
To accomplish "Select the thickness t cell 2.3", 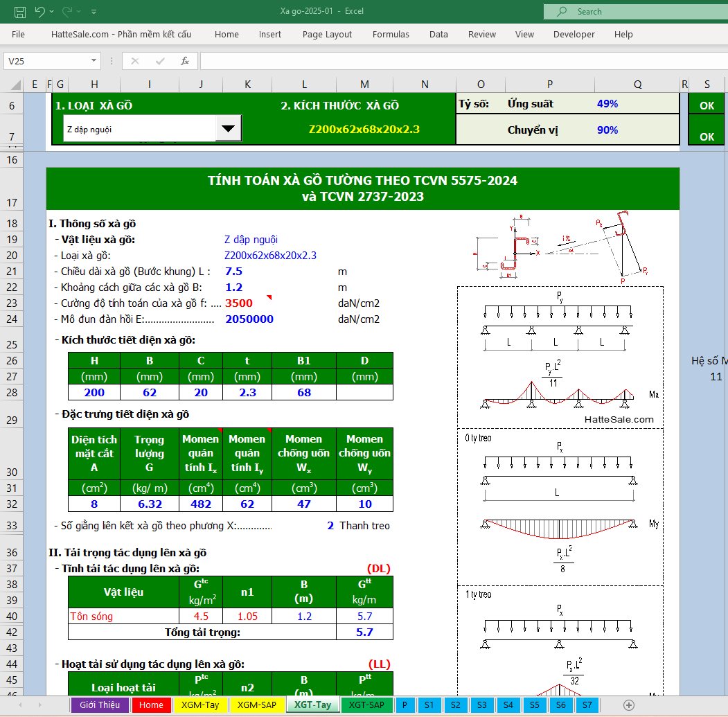I will coord(247,393).
